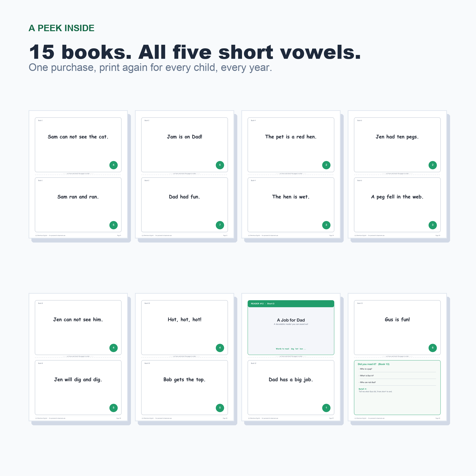Click the question 'Who is a pup?'

tap(366, 369)
